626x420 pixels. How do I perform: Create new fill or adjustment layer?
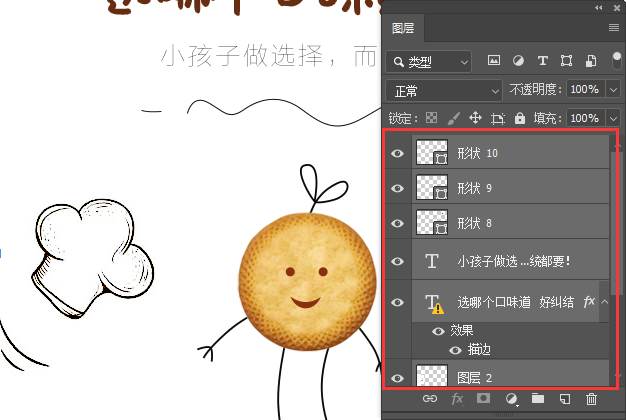click(x=511, y=399)
